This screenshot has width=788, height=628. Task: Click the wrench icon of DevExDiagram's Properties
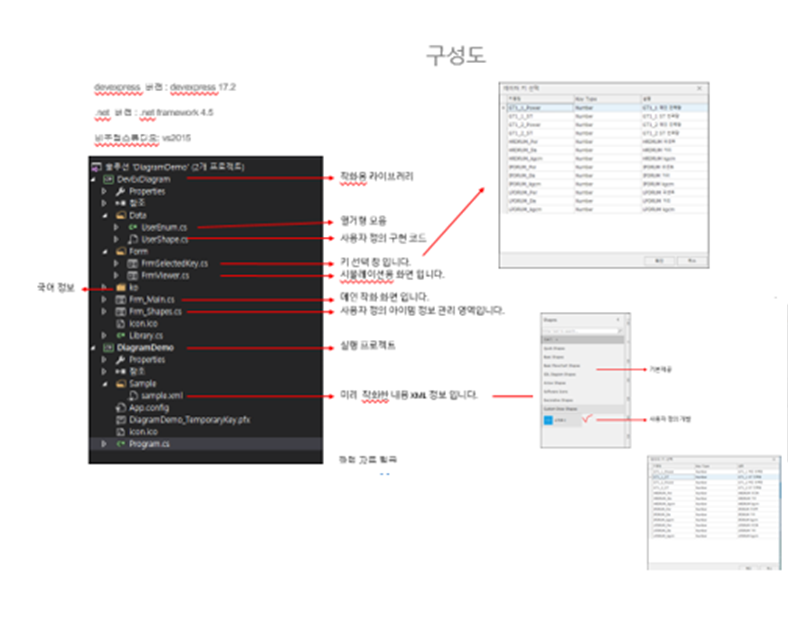[x=121, y=191]
